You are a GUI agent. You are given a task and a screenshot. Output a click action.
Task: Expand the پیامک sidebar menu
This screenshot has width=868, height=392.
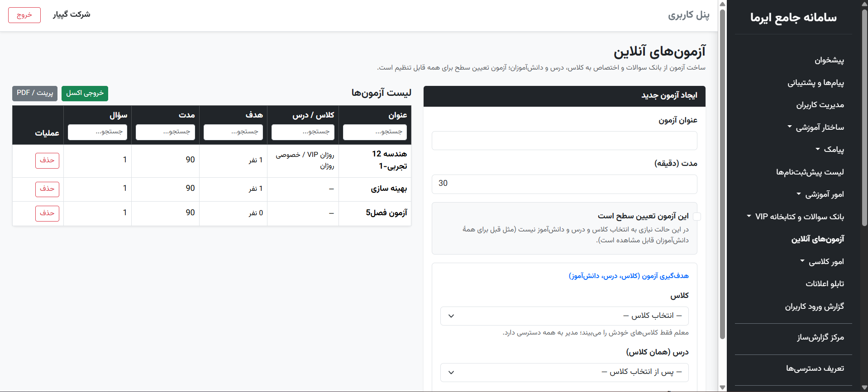[830, 149]
